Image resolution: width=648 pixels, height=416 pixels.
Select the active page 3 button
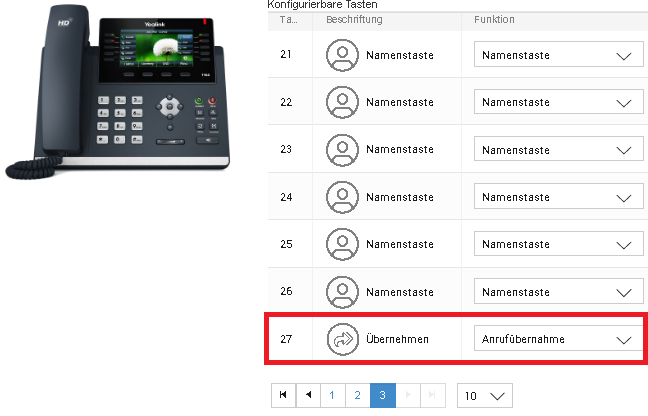click(x=383, y=395)
